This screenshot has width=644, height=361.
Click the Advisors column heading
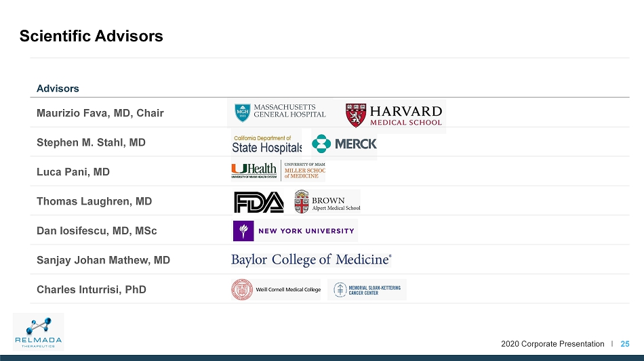[58, 89]
